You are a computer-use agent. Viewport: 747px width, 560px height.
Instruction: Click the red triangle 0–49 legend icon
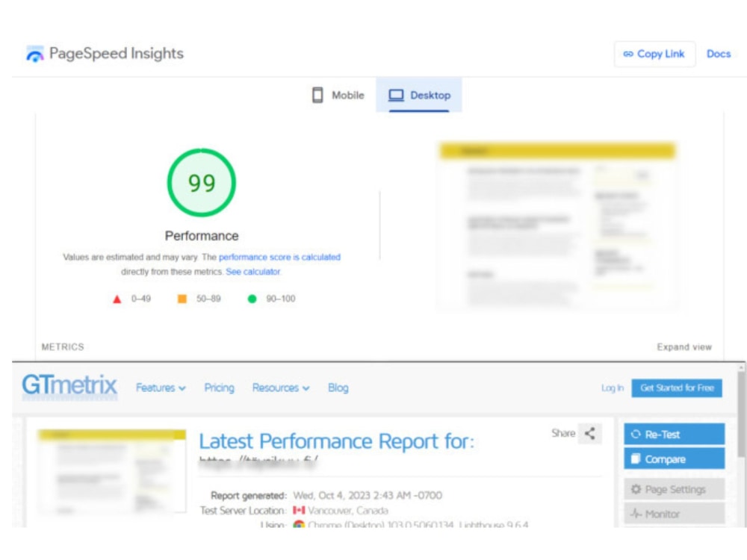[x=117, y=299]
